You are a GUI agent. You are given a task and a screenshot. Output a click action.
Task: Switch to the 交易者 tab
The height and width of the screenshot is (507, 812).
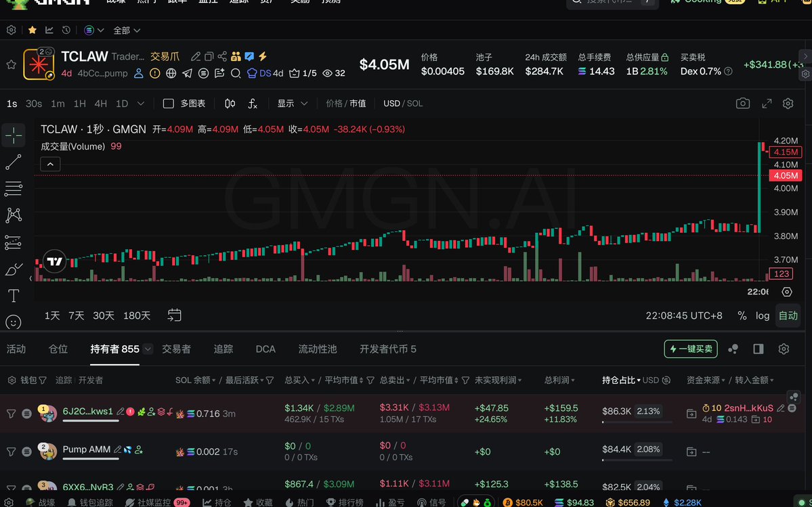click(x=176, y=349)
